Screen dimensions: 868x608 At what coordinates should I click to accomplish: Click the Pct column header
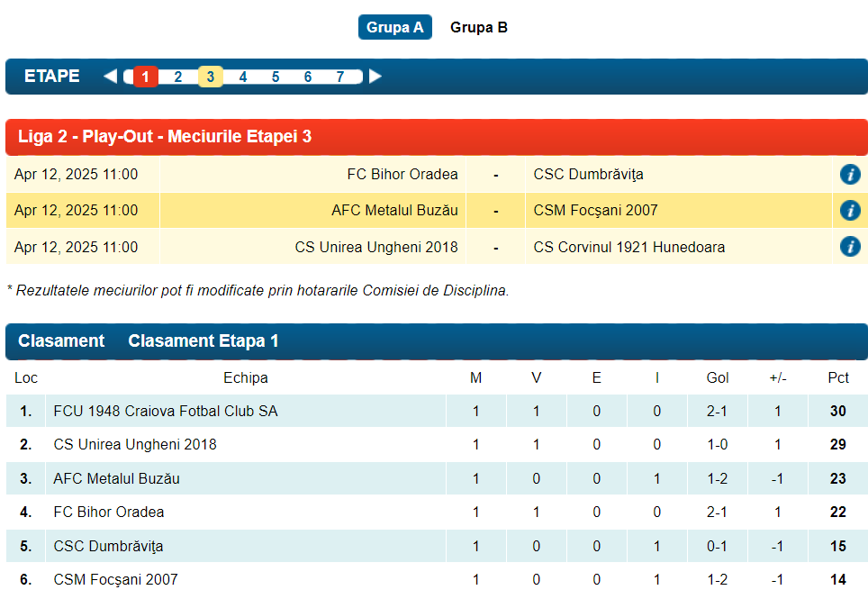click(x=837, y=378)
